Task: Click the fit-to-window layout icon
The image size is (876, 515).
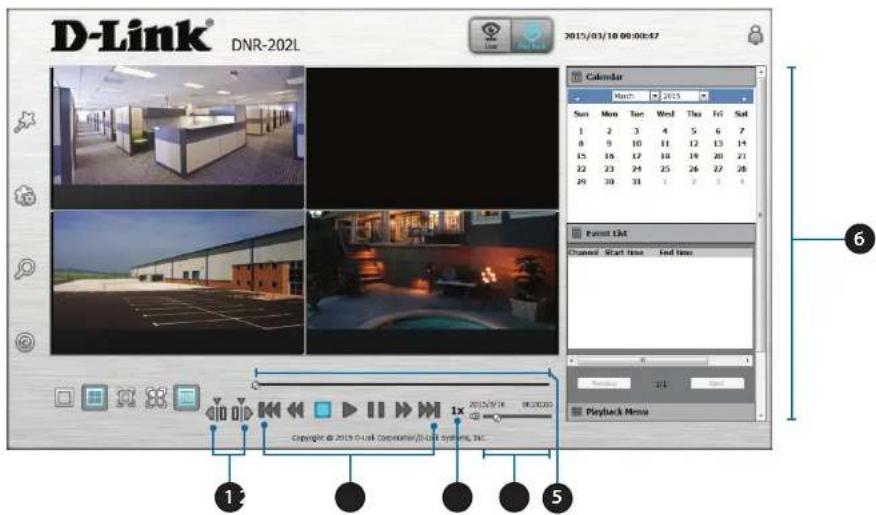Action: [x=126, y=398]
